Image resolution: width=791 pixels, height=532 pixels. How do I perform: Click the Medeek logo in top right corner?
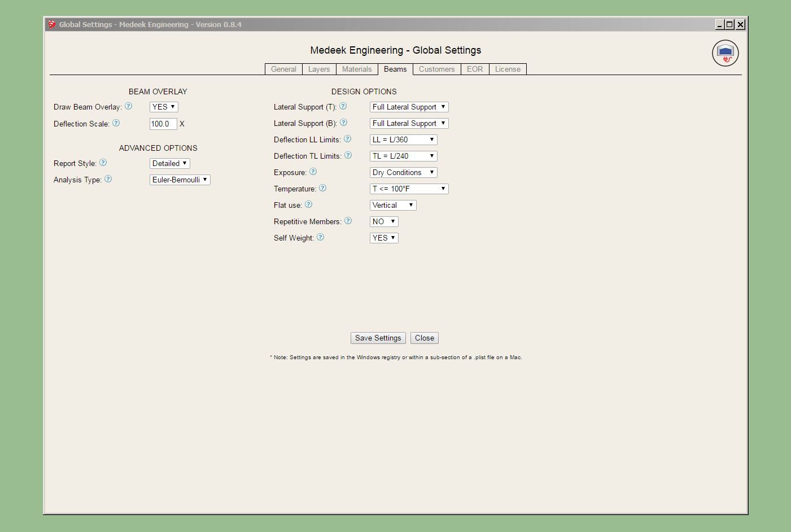pos(725,54)
